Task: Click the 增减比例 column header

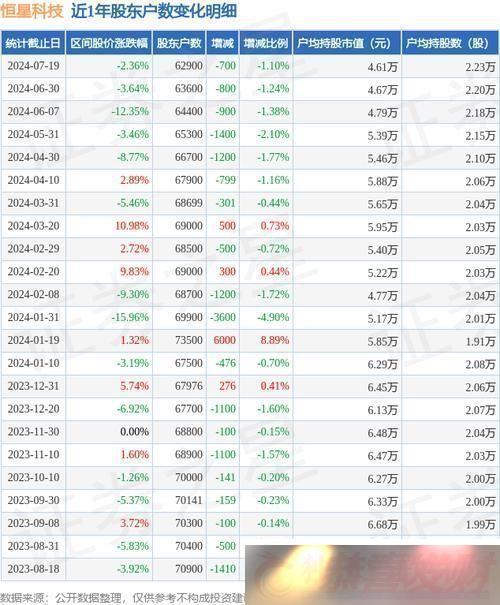Action: click(x=266, y=43)
